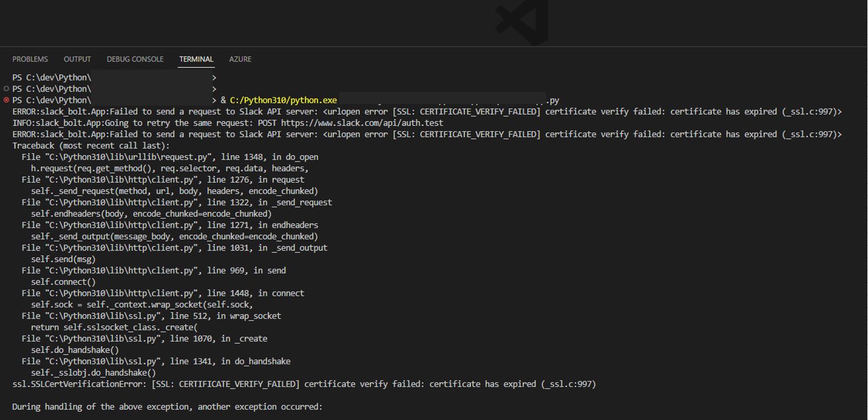This screenshot has width=868, height=420.
Task: Click the 'self._send_output(message_body' code line
Action: (175, 237)
